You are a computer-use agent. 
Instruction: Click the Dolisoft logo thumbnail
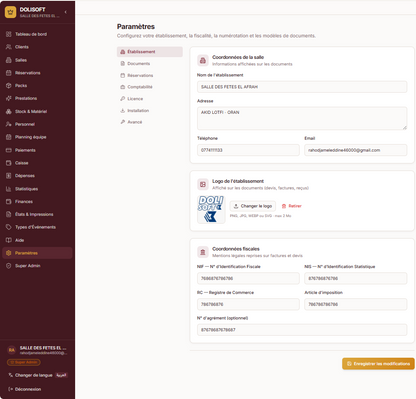[211, 209]
